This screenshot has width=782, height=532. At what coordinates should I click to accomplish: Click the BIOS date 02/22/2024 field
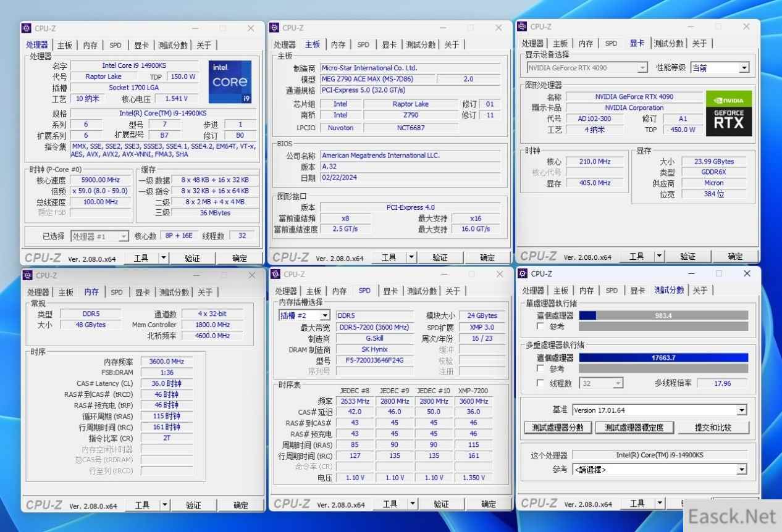pos(410,178)
